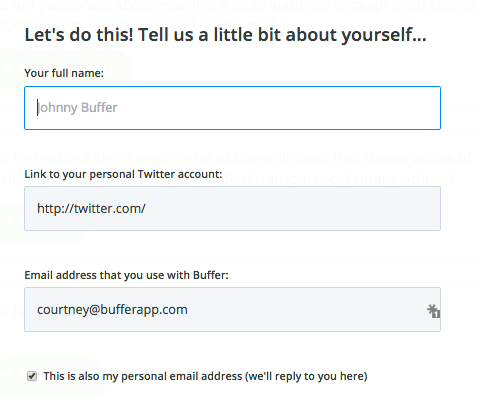Click the "Link to your personal Twitter account" label
Viewport: 481px width, 401px height.
click(x=123, y=174)
